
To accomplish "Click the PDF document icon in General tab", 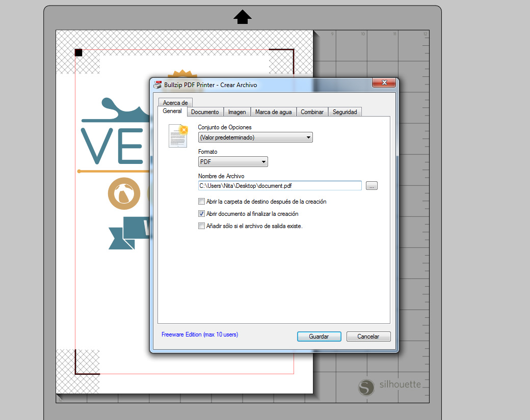I will coord(178,136).
